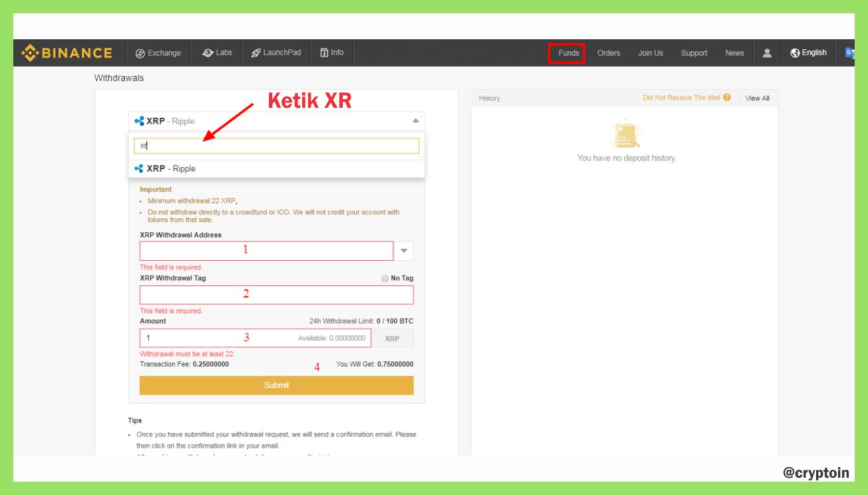Click the Withdrawals page heading
The width and height of the screenshot is (868, 495).
pos(119,78)
